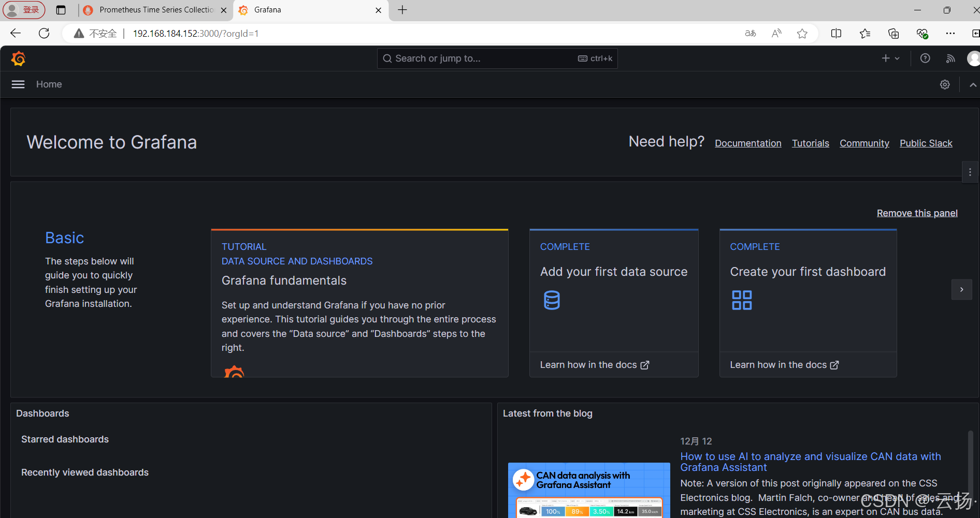Click the browser address bar URL
Image resolution: width=980 pixels, height=518 pixels.
pyautogui.click(x=196, y=34)
